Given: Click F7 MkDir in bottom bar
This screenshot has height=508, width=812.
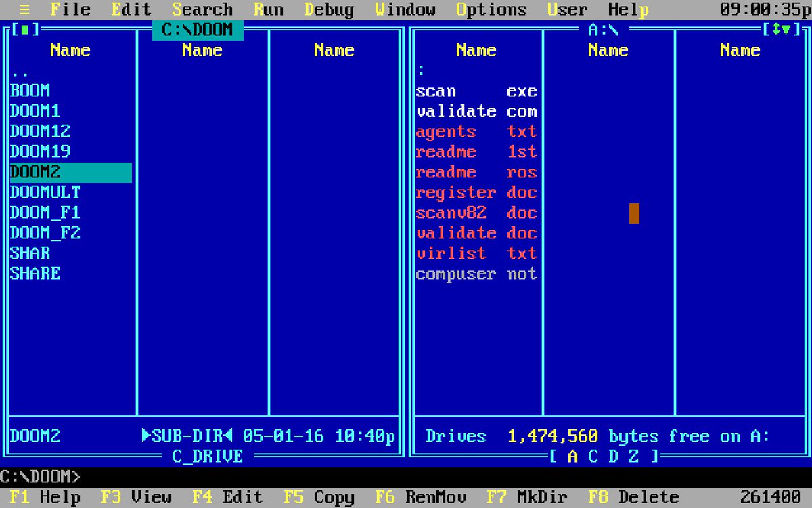Looking at the screenshot, I should point(527,497).
